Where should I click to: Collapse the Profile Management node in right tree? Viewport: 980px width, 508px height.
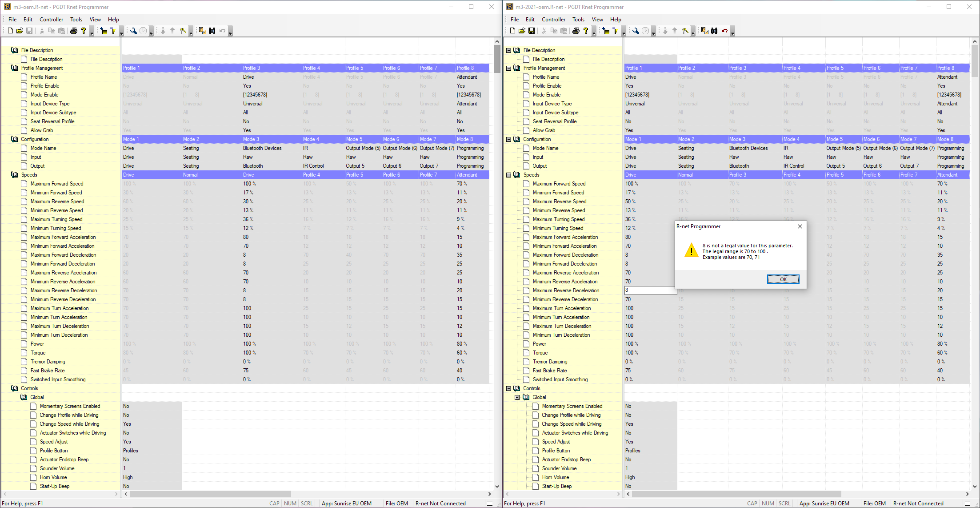[508, 68]
